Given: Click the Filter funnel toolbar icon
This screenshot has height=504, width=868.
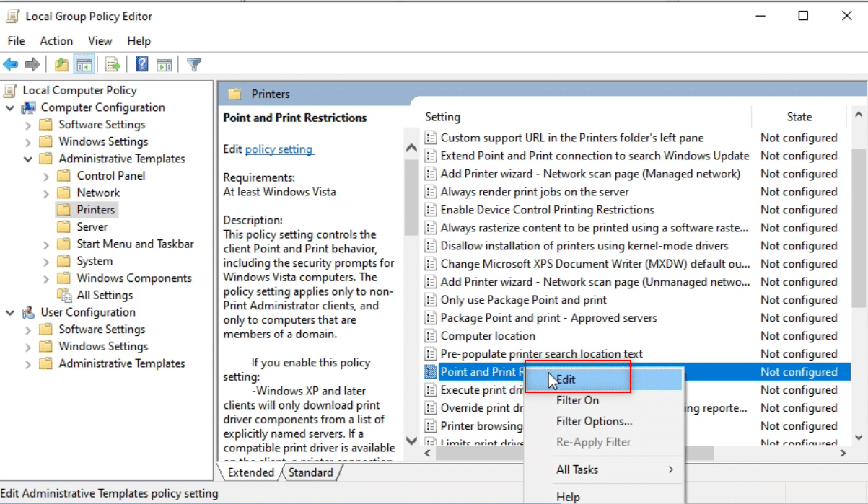Looking at the screenshot, I should coord(194,65).
